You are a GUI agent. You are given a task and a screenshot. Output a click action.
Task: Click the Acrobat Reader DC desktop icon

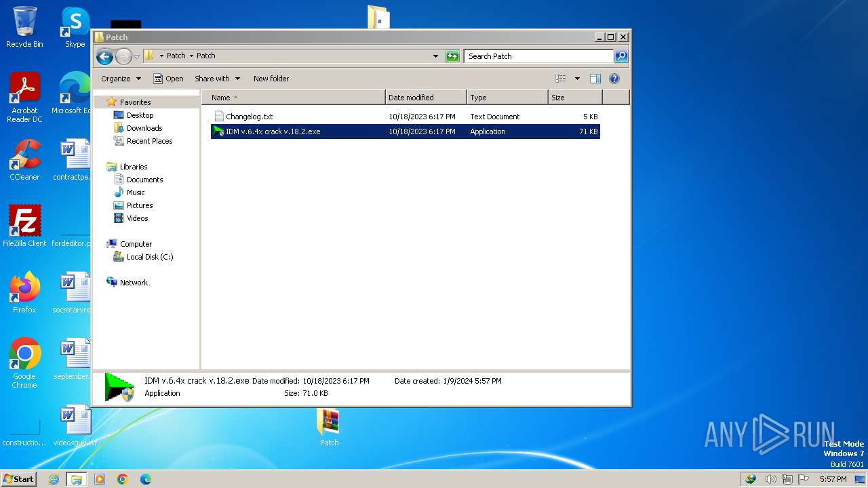pos(24,97)
